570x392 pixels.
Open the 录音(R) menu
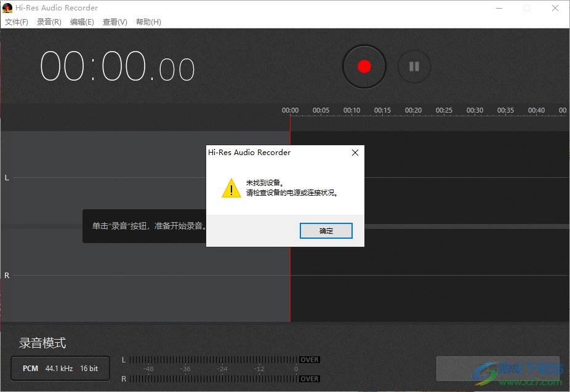pyautogui.click(x=49, y=22)
